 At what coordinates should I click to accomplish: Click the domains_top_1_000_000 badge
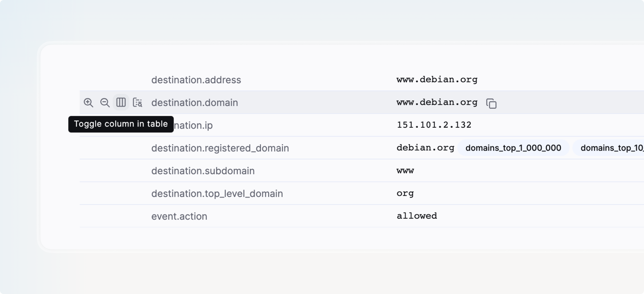click(513, 148)
